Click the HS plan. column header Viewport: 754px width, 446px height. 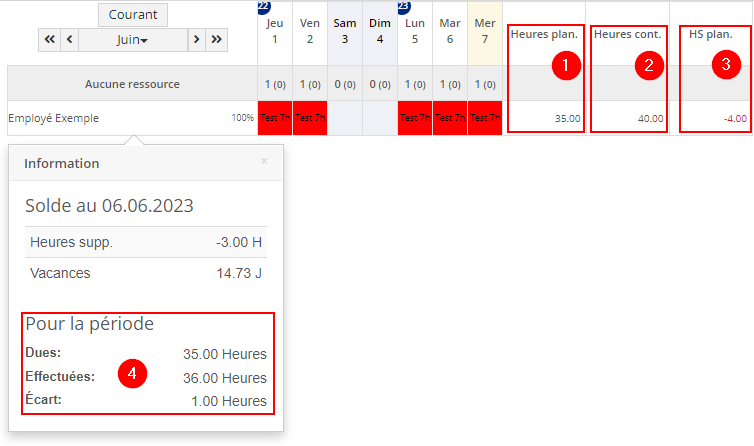710,35
